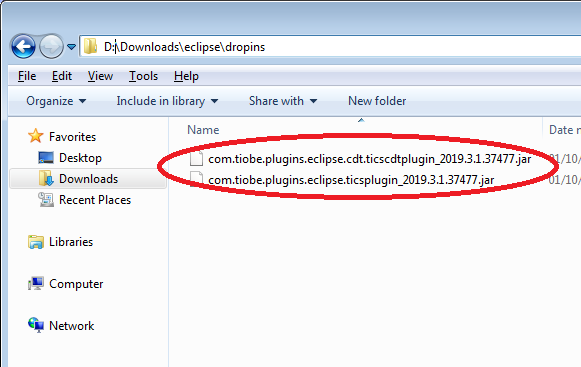Click the Forward navigation arrow button
581x367 pixels.
coord(51,47)
